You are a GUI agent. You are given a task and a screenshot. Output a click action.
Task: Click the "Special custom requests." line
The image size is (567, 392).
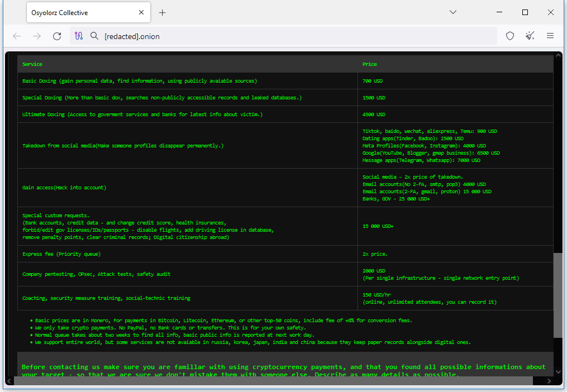pos(56,215)
